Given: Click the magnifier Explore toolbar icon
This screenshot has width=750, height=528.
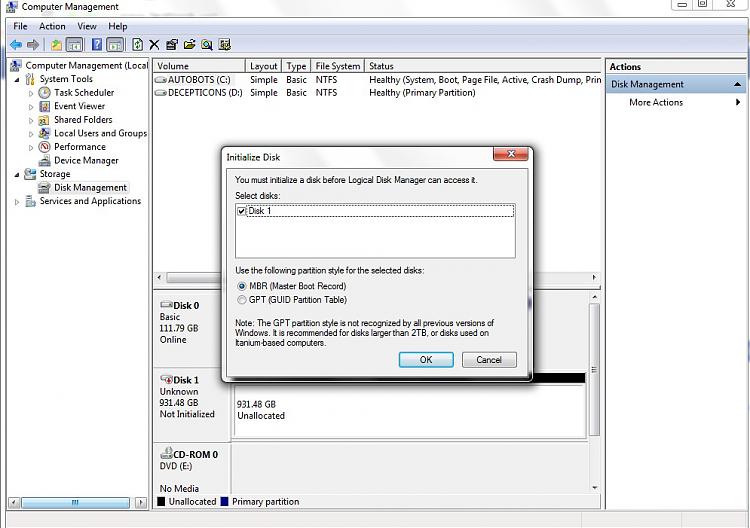Looking at the screenshot, I should [207, 45].
